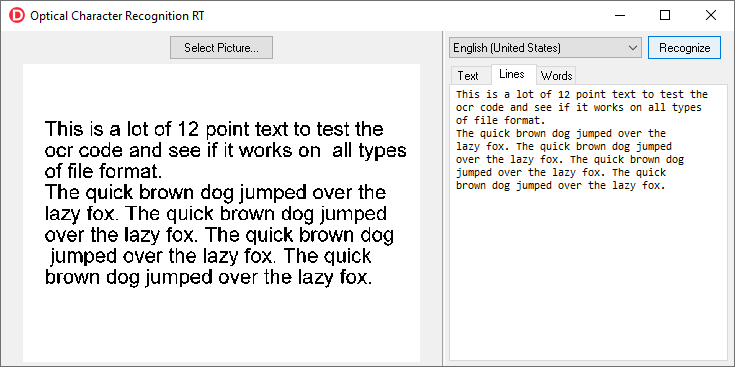The height and width of the screenshot is (367, 735).
Task: Maximize the Optical Character Recognition window
Action: [x=665, y=15]
